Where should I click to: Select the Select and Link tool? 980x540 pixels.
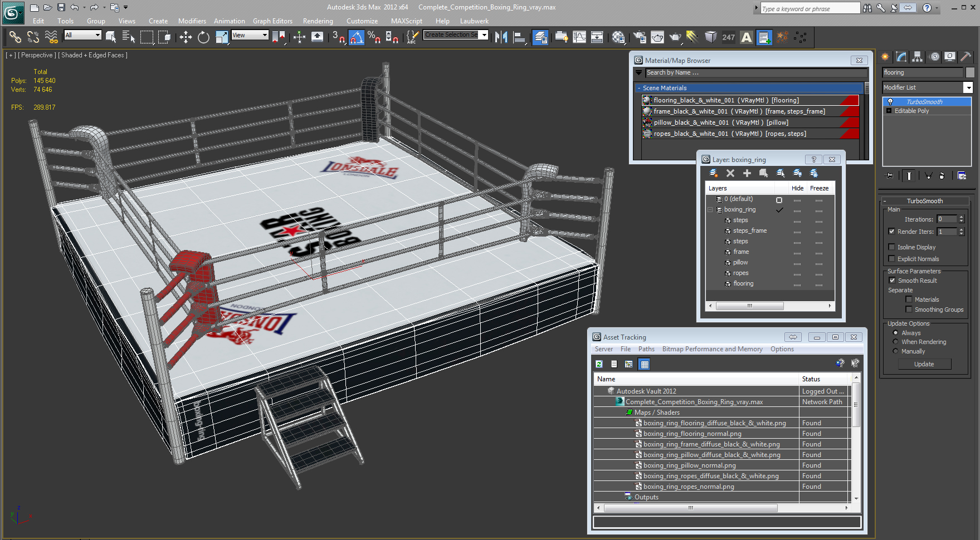tap(15, 37)
